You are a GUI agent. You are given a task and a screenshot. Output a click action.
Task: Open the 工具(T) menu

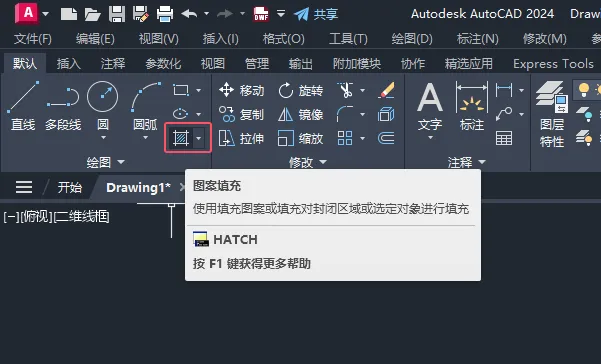point(348,39)
